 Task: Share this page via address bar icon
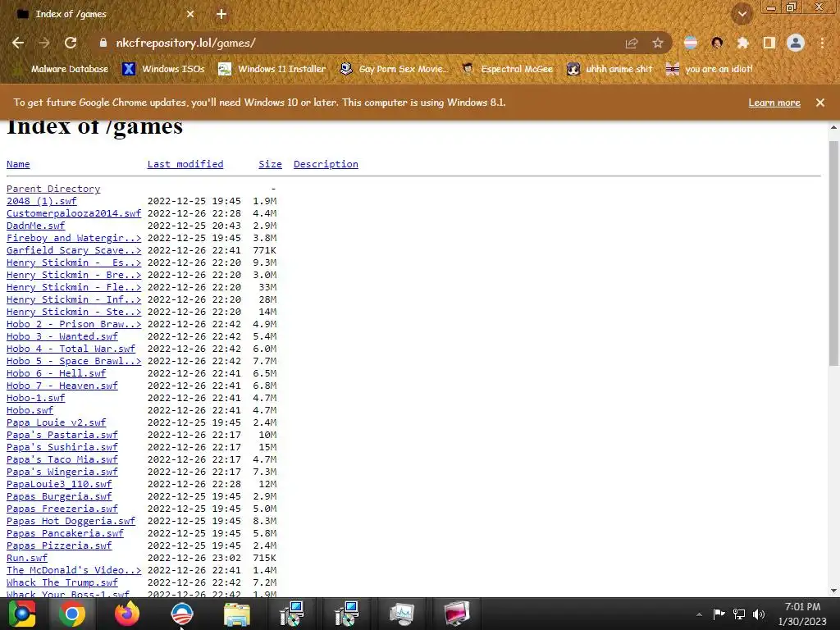[x=632, y=43]
